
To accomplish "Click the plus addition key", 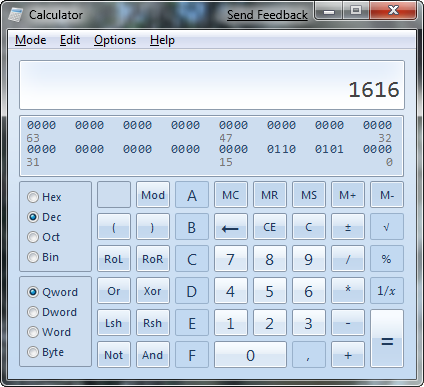I will 348,355.
